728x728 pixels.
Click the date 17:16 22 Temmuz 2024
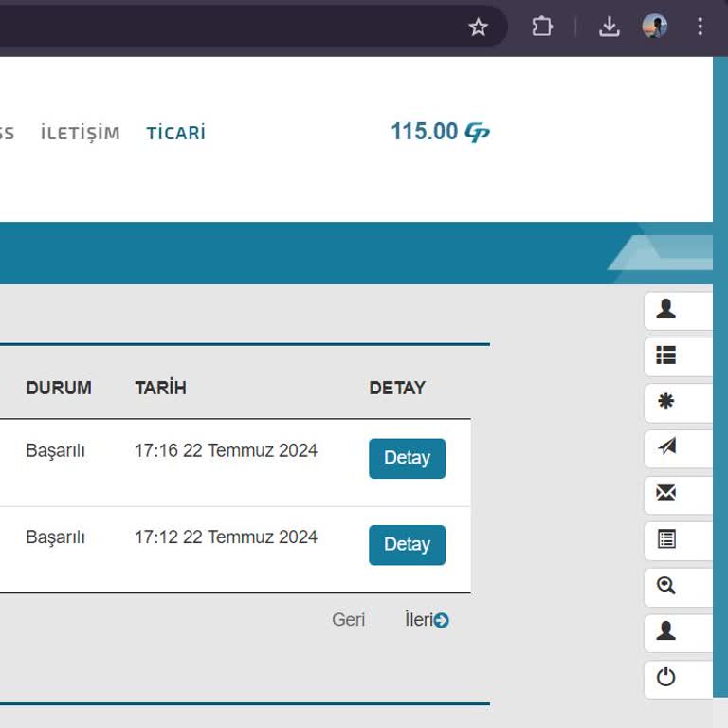[227, 450]
